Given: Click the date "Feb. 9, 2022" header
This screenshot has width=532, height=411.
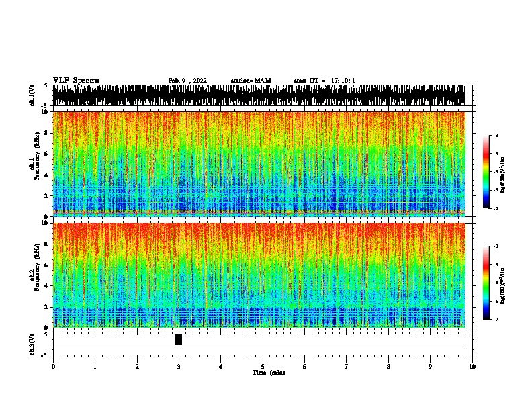Looking at the screenshot, I should pos(187,81).
